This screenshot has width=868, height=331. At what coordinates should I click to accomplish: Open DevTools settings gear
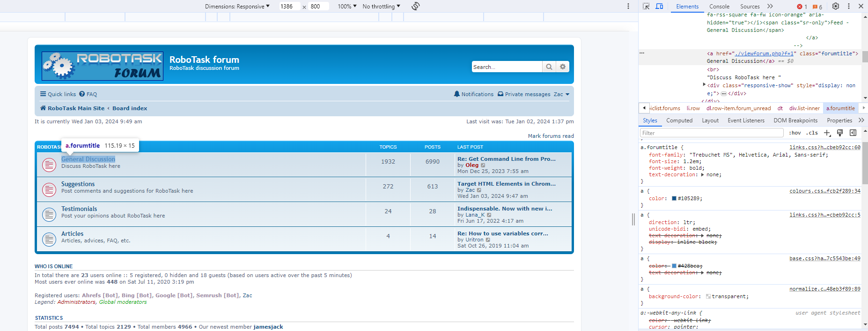pyautogui.click(x=836, y=6)
